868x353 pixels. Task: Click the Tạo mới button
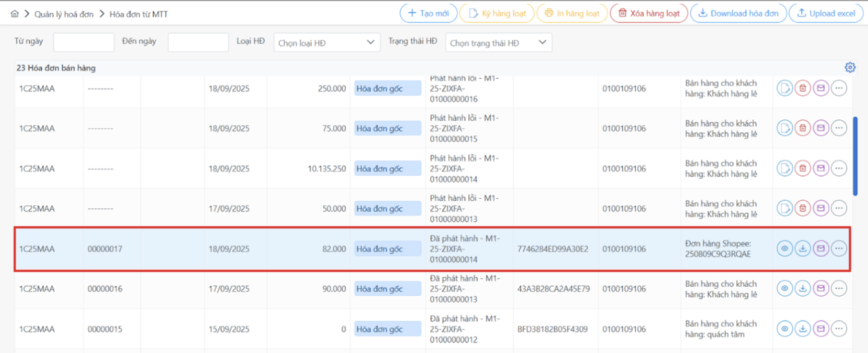pos(428,13)
